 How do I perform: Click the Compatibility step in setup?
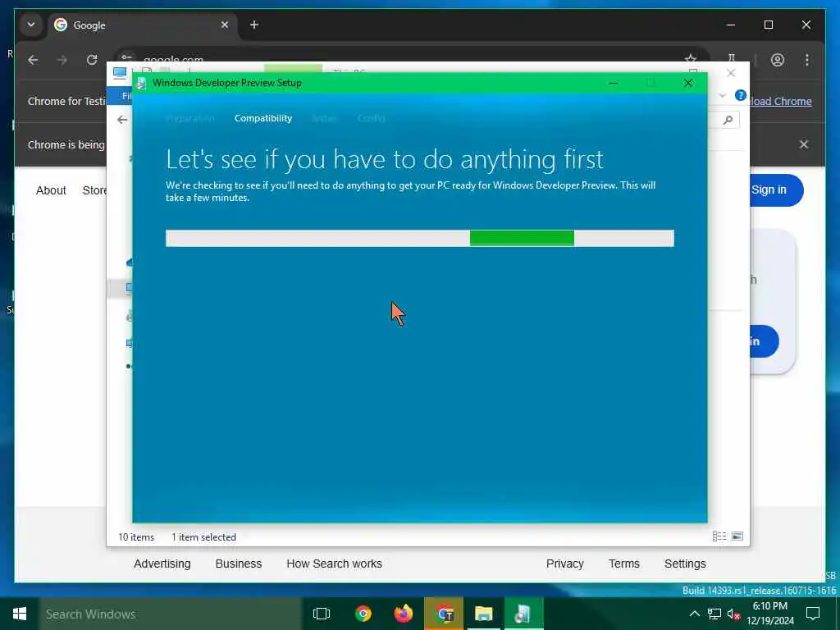pos(263,118)
